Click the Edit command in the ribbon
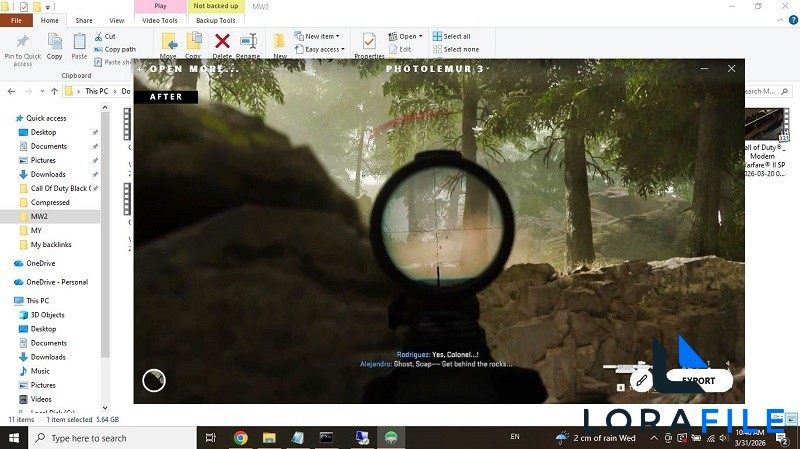The height and width of the screenshot is (449, 800). 400,49
